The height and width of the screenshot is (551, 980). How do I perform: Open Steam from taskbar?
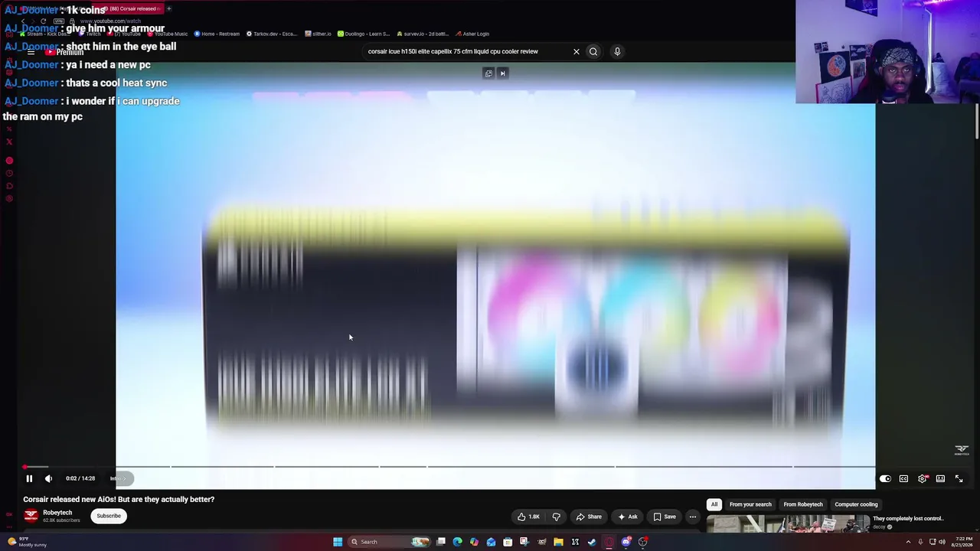pyautogui.click(x=592, y=542)
